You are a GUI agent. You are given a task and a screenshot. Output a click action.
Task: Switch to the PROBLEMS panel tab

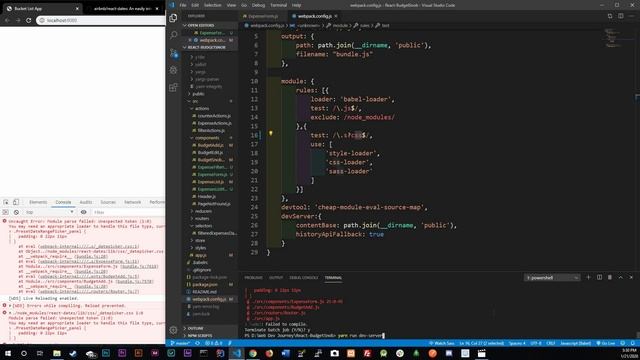(x=253, y=278)
